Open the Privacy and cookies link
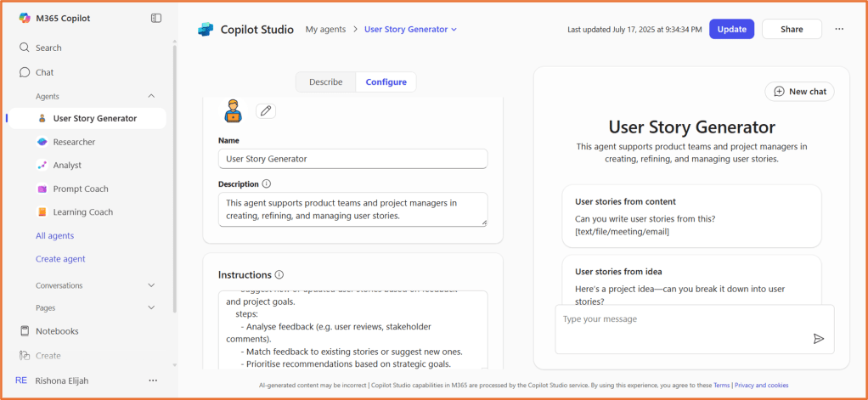 761,386
